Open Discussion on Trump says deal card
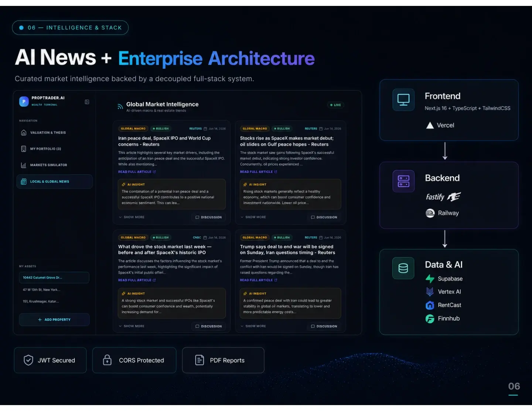Image resolution: width=532 pixels, height=411 pixels. point(324,326)
